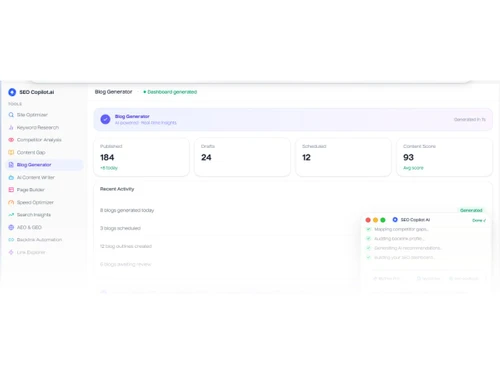Viewport: 500px width, 375px height.
Task: Click the Blog Generator document icon in sidebar
Action: coord(11,165)
